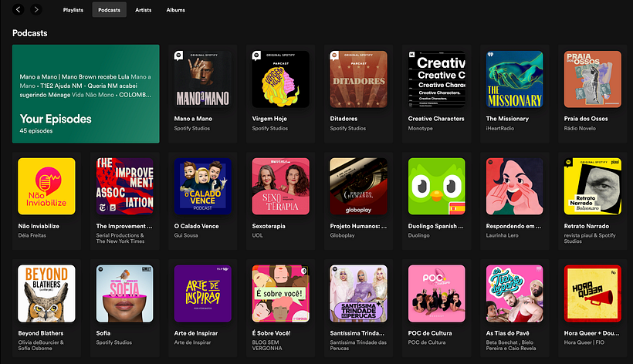633x364 pixels.
Task: Open the Your Episodes card
Action: pyautogui.click(x=86, y=93)
